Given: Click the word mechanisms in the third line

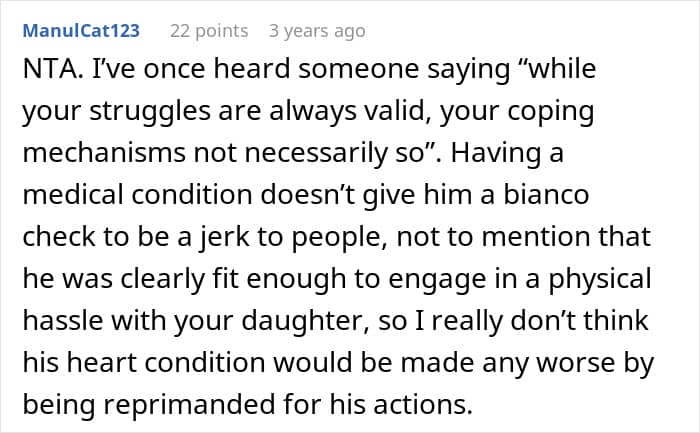Looking at the screenshot, I should point(104,152).
